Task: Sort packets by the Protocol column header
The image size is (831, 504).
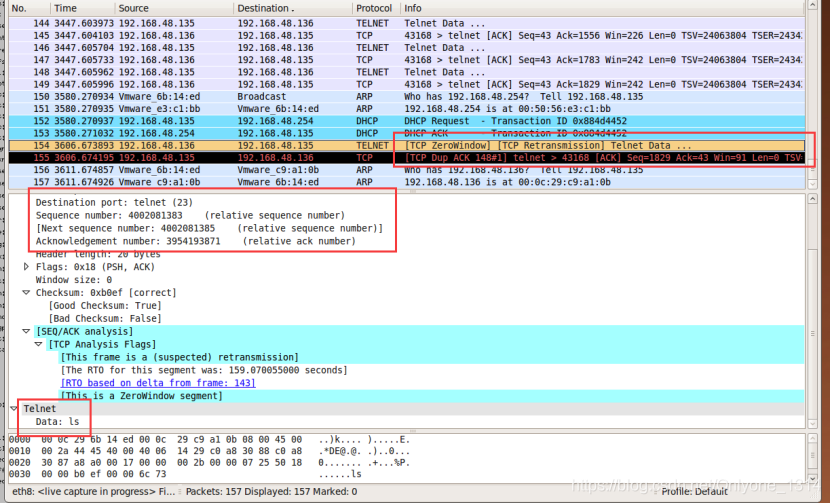Action: (x=377, y=8)
